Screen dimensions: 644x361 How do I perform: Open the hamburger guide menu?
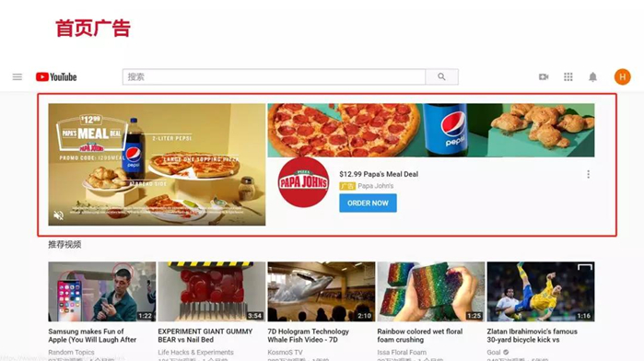click(x=18, y=76)
